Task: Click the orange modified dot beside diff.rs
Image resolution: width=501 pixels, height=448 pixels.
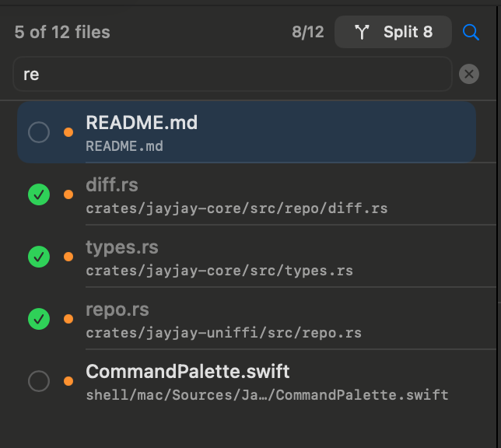Action: [68, 194]
